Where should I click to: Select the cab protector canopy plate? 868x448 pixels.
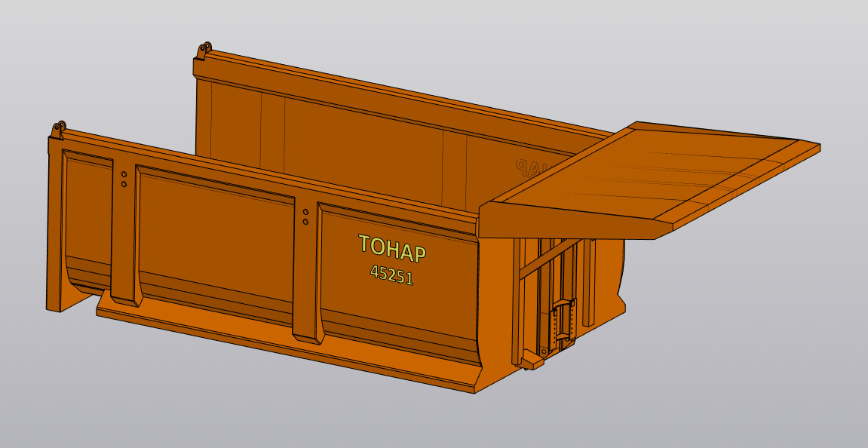click(x=649, y=180)
